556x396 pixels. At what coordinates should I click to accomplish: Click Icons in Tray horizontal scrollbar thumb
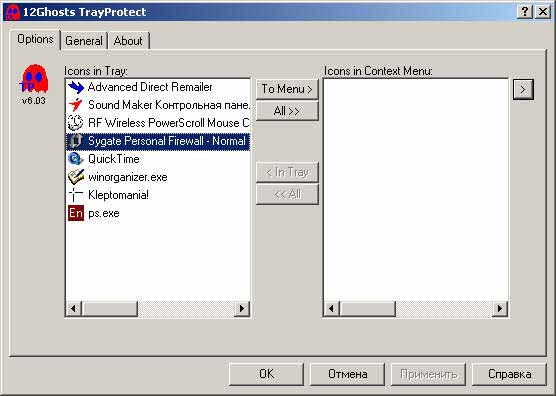click(x=110, y=308)
